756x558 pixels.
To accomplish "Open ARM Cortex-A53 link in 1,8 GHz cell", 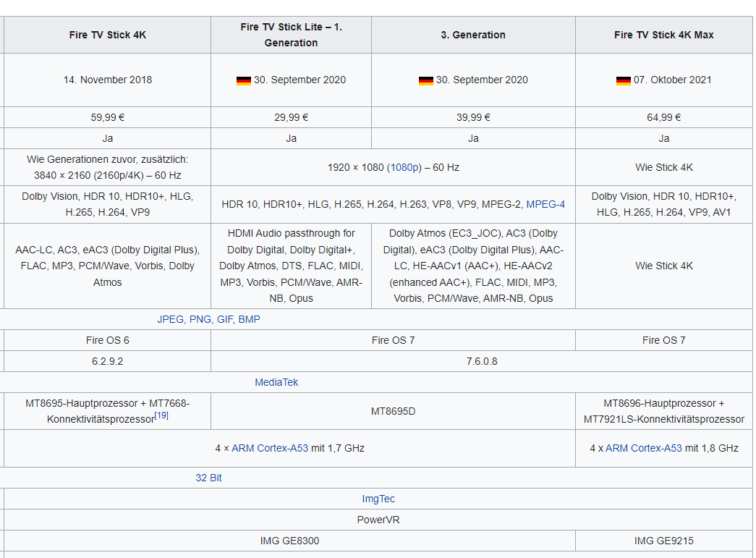I will pyautogui.click(x=644, y=448).
